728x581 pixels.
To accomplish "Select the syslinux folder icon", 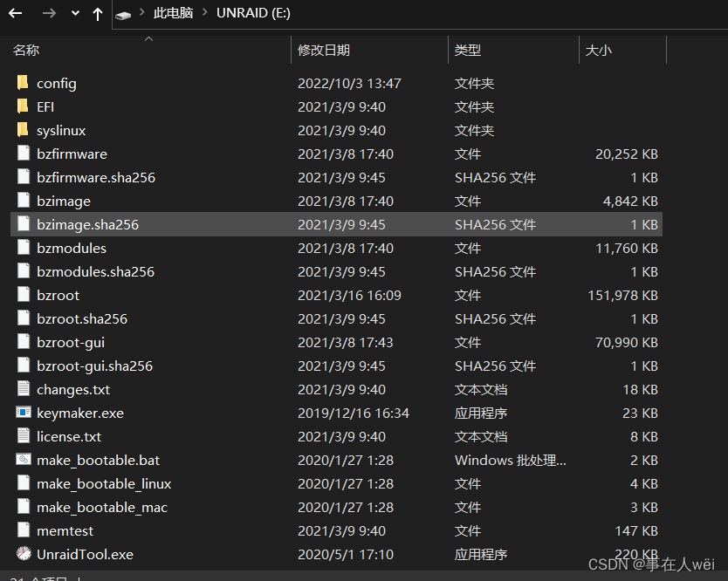I will 23,130.
